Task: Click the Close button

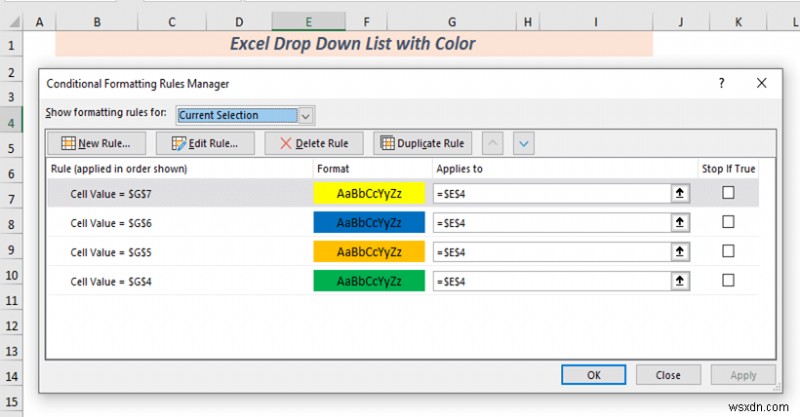Action: [668, 375]
